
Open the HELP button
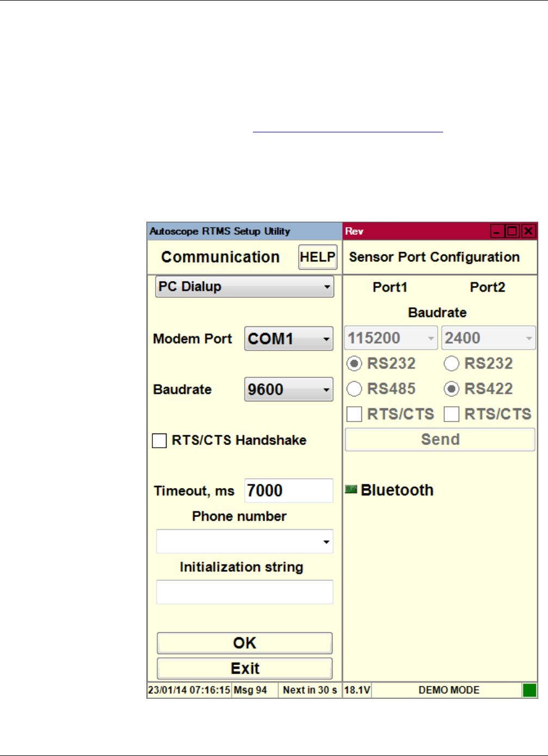pyautogui.click(x=318, y=257)
